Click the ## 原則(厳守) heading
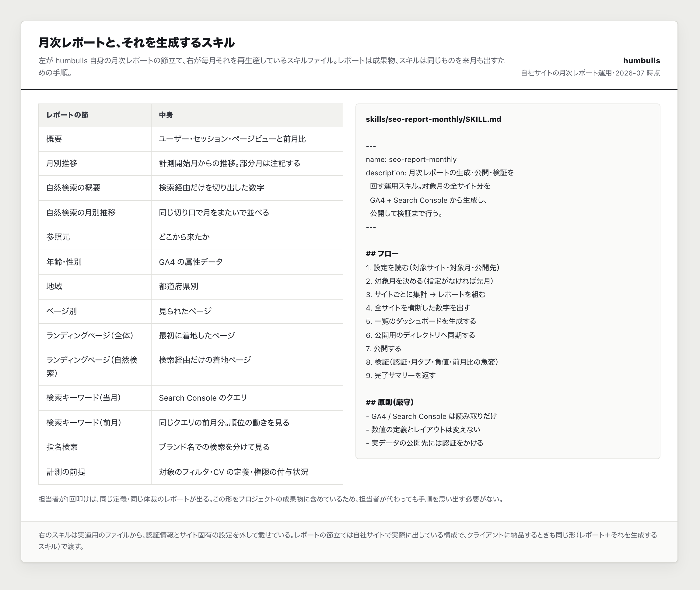This screenshot has height=590, width=700. (390, 402)
